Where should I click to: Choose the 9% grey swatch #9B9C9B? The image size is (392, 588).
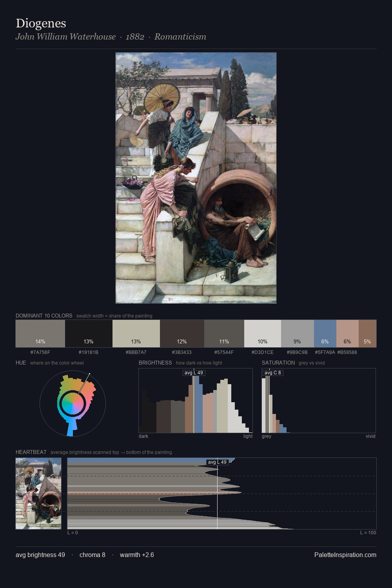pyautogui.click(x=298, y=334)
